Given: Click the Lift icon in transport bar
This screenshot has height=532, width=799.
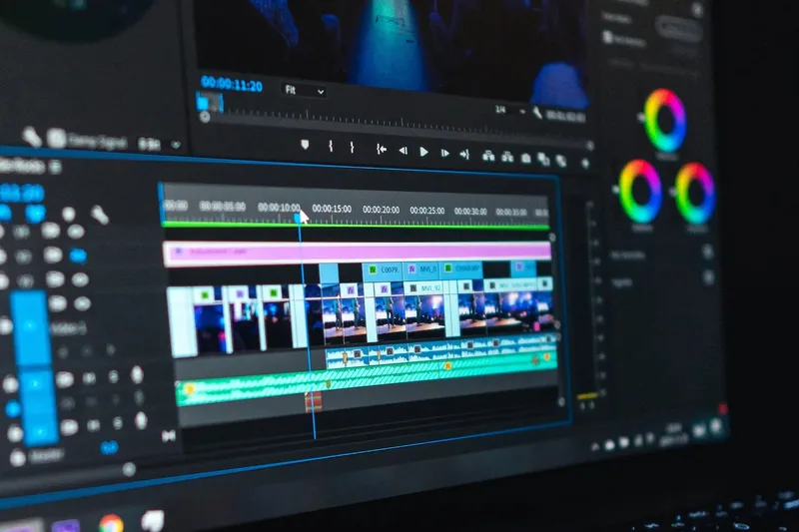Looking at the screenshot, I should click(488, 156).
